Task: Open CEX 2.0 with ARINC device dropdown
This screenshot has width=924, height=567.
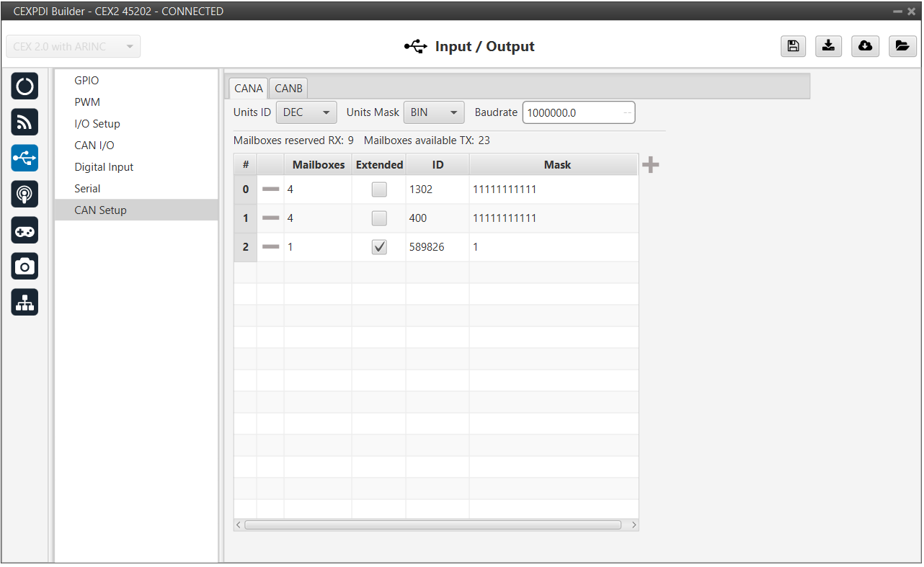Action: [x=73, y=47]
